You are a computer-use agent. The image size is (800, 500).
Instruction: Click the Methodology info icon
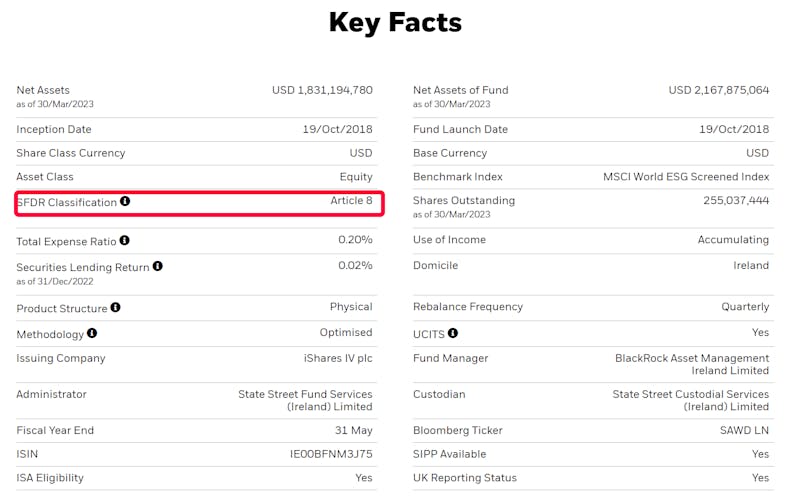point(92,333)
